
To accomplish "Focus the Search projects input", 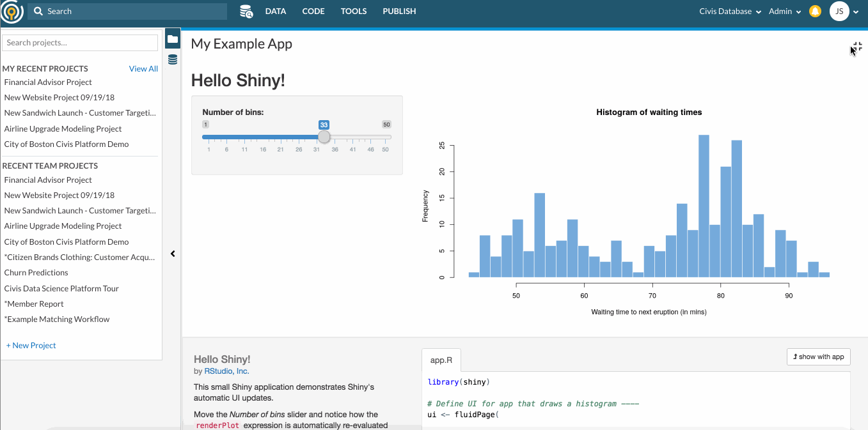I will [80, 43].
